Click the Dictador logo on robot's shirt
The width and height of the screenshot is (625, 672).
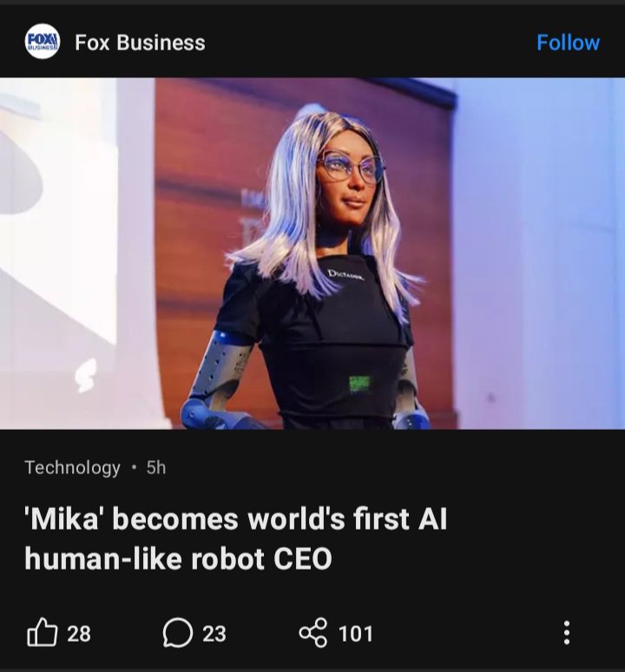[x=345, y=275]
